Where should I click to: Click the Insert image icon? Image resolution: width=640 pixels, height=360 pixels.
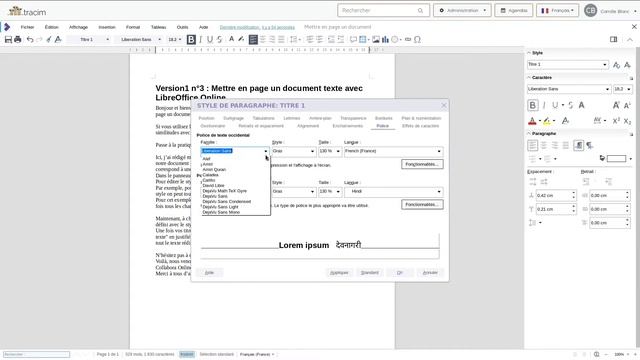(376, 40)
